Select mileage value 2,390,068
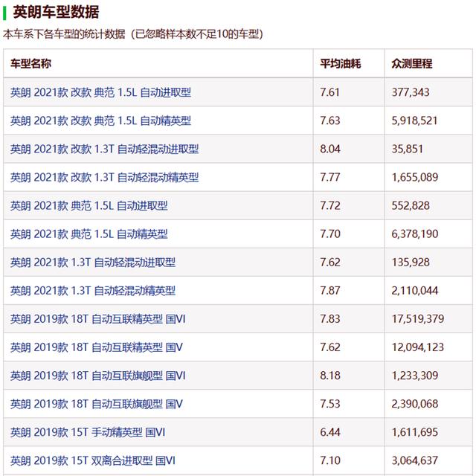This screenshot has width=476, height=476. [415, 404]
